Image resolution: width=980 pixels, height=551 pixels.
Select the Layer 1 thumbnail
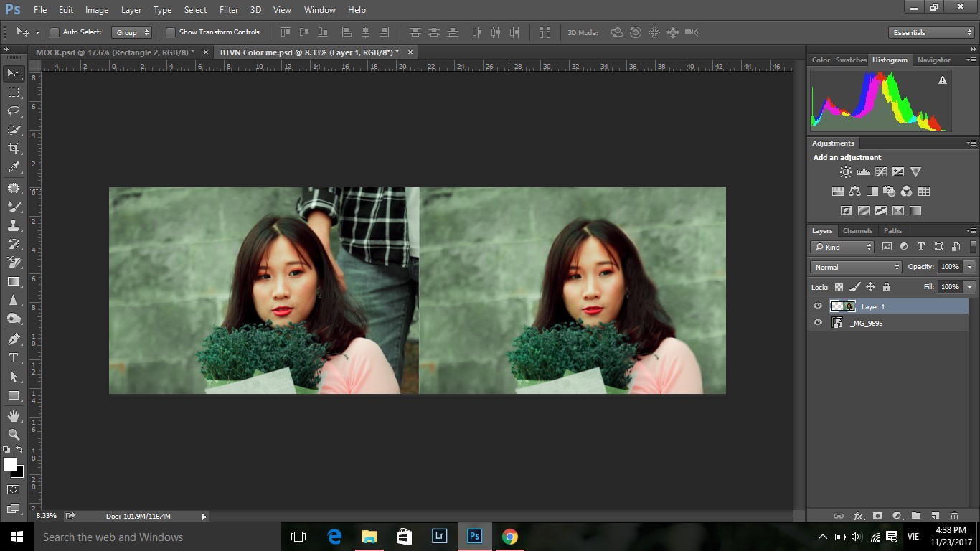(x=842, y=306)
